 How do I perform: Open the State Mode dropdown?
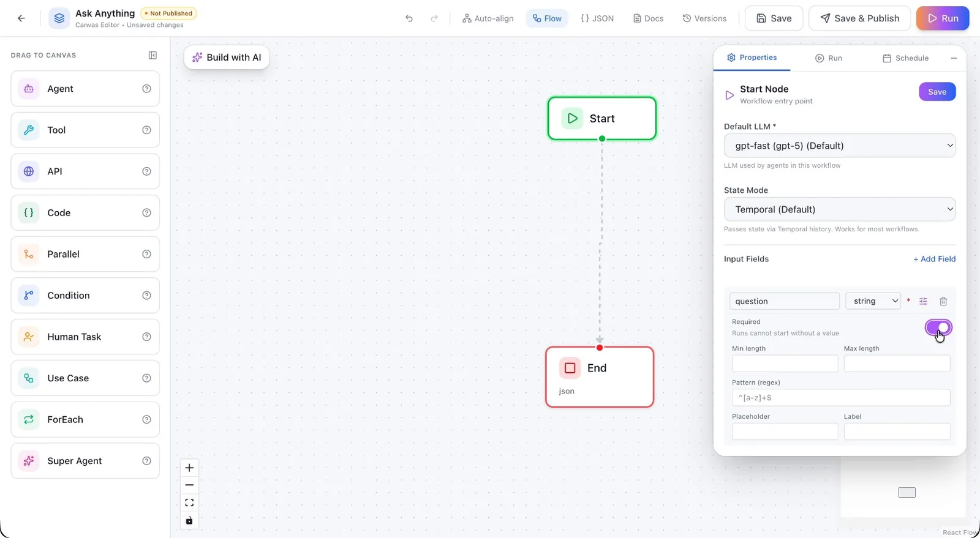(840, 209)
